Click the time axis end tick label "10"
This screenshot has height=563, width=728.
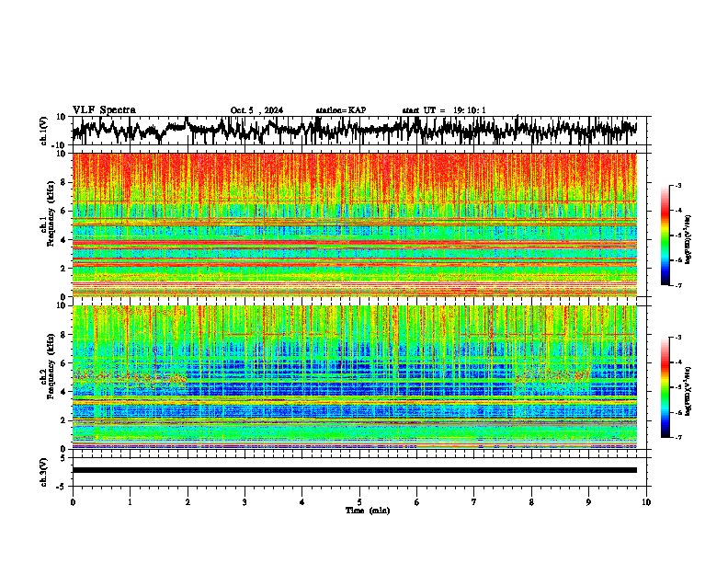[x=646, y=502]
